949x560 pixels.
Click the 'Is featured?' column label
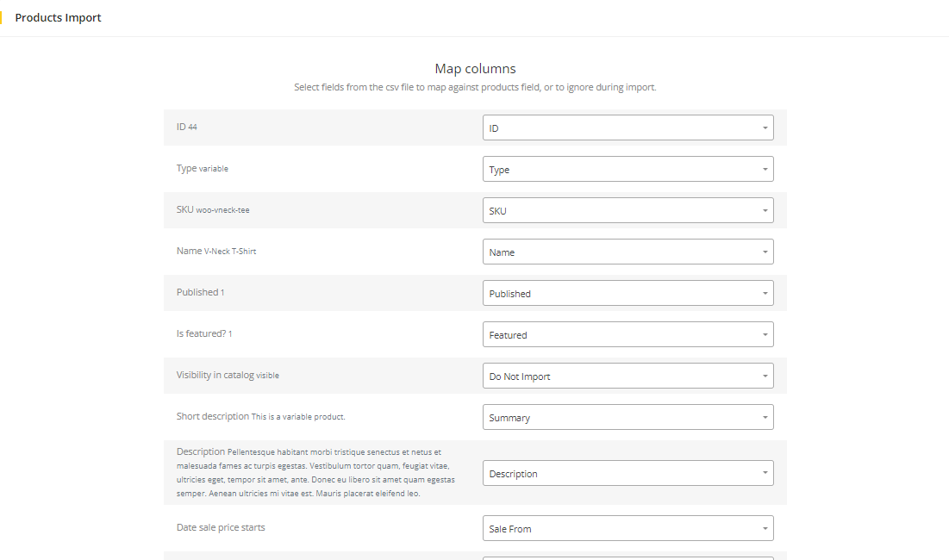[201, 333]
